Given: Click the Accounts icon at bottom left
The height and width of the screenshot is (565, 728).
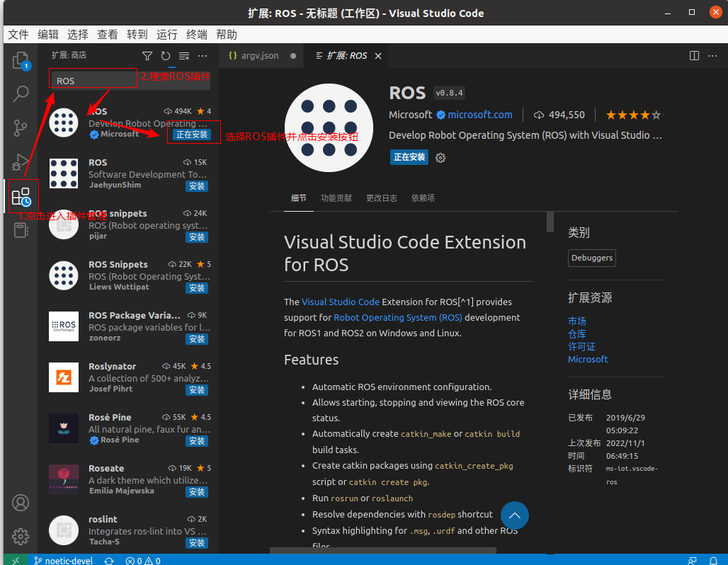Looking at the screenshot, I should pyautogui.click(x=21, y=503).
